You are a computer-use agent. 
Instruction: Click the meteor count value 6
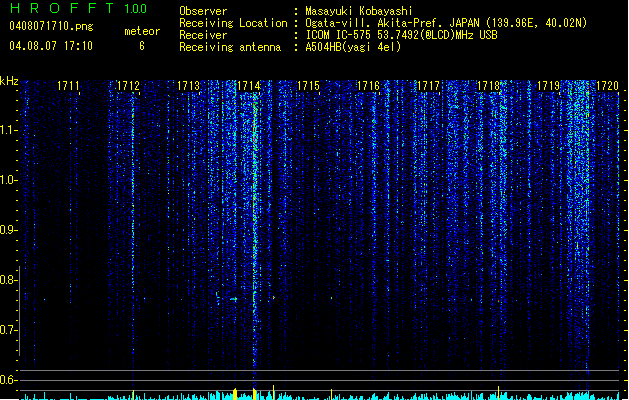[142, 46]
